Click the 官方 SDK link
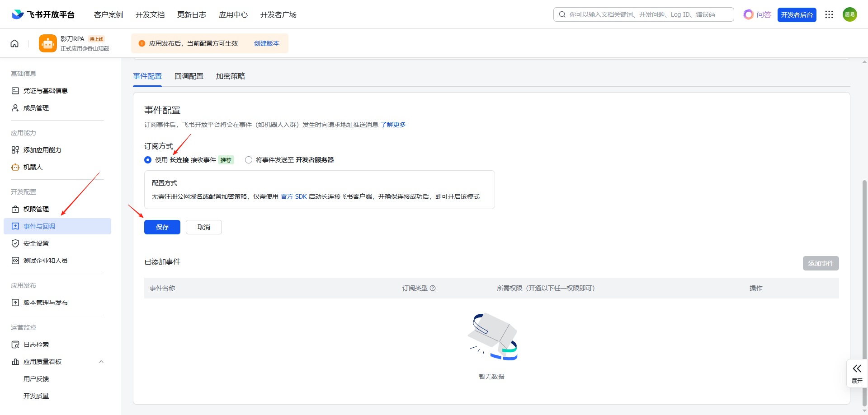This screenshot has width=868, height=415. pos(293,196)
